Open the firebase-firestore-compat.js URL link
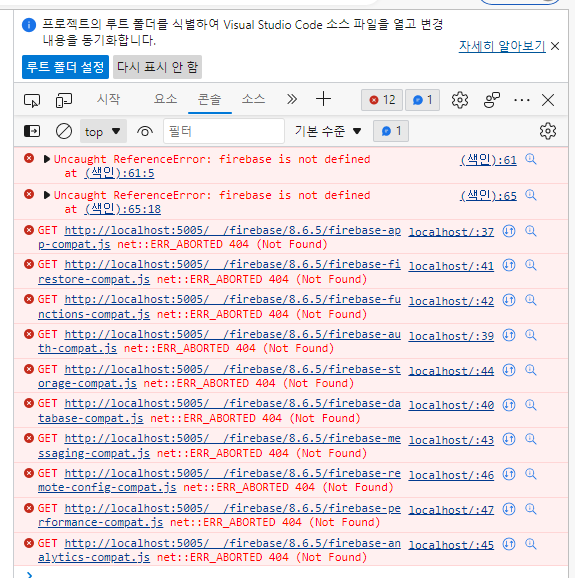 (219, 272)
